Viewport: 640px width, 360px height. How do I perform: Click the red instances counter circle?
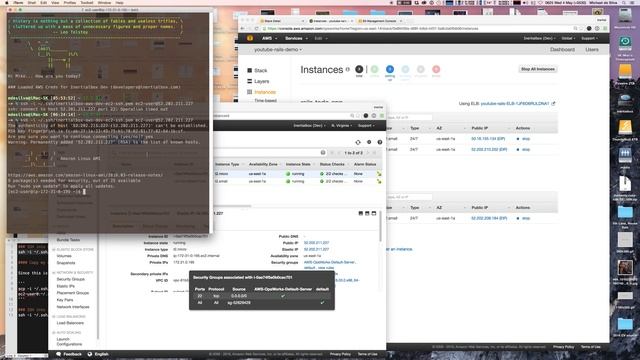436,69
